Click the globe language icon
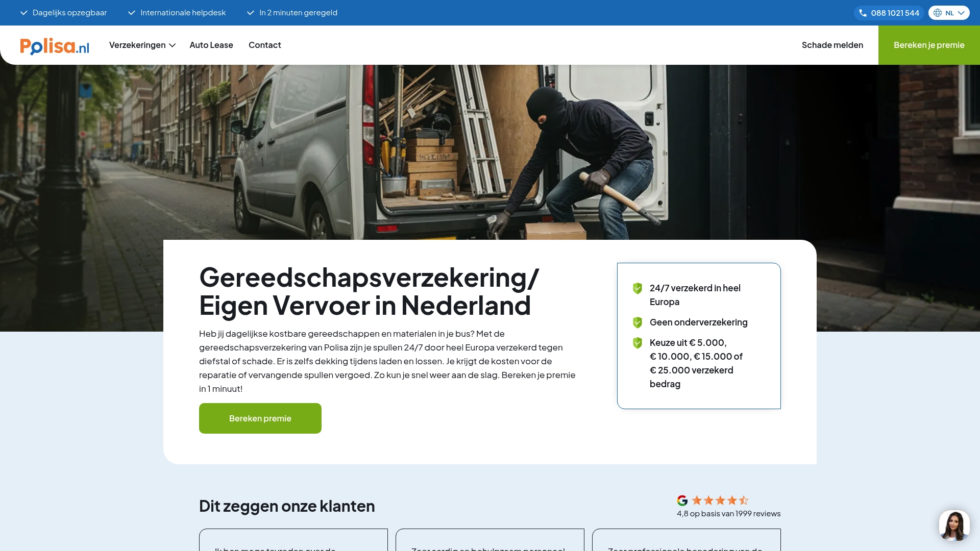Image resolution: width=980 pixels, height=551 pixels. click(x=938, y=13)
